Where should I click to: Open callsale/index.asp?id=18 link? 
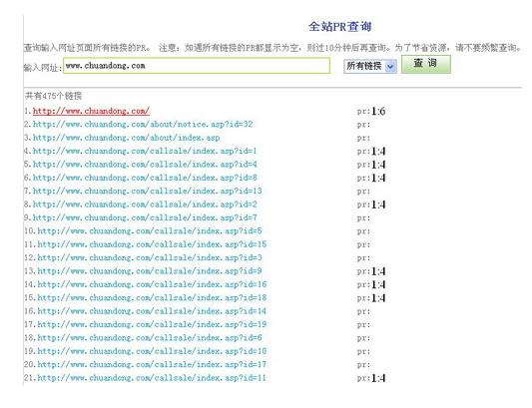click(152, 298)
